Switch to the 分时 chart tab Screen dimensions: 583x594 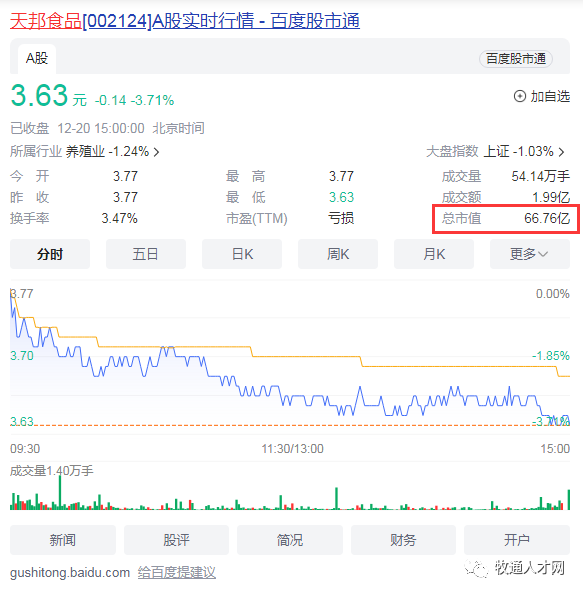(50, 254)
